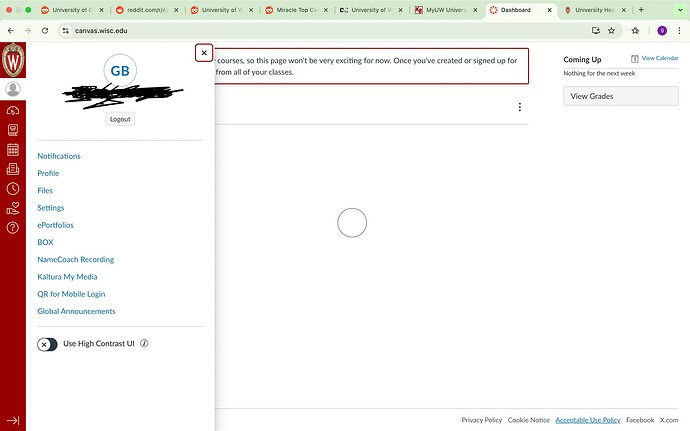Open the Settings link in account tray
690x431 pixels.
pos(51,208)
